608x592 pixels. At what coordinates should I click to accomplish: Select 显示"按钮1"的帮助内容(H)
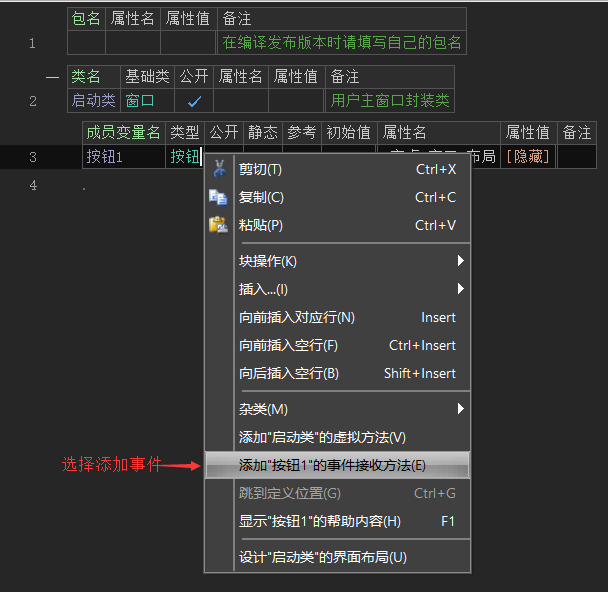[x=337, y=521]
